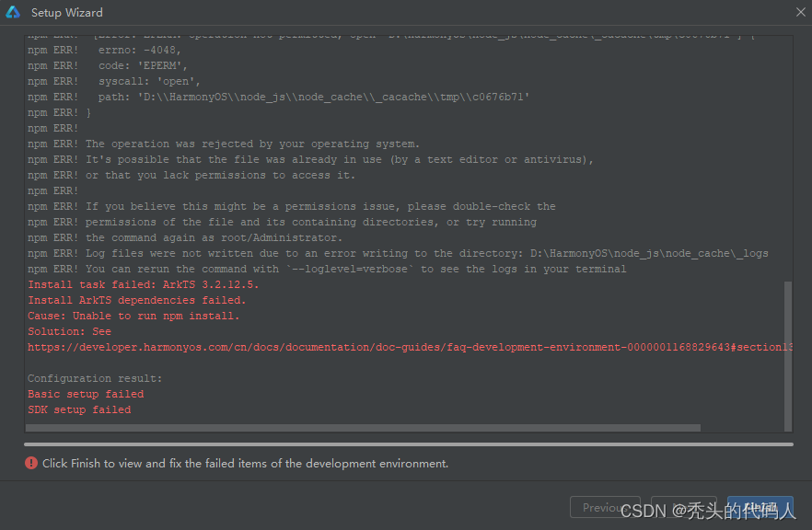
Task: Click the path 'D:\\HarmonyOS\\node_js' log line
Action: (279, 97)
